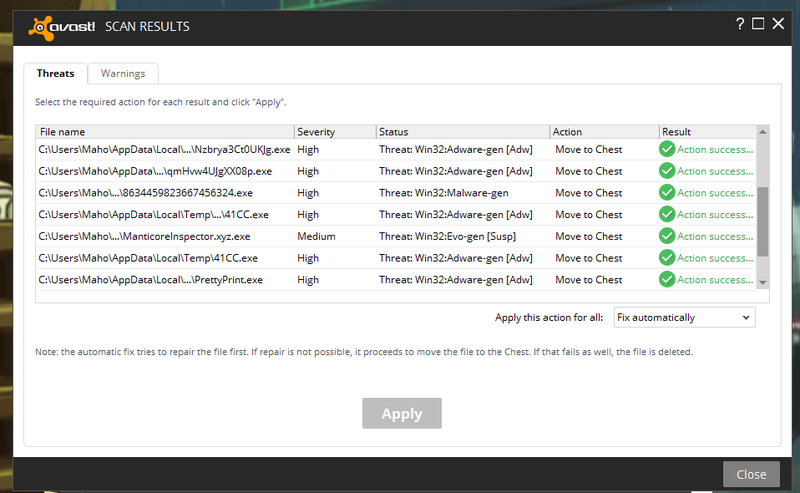Click 'Move to Chest' for PrettyPrint.exe

pyautogui.click(x=589, y=280)
